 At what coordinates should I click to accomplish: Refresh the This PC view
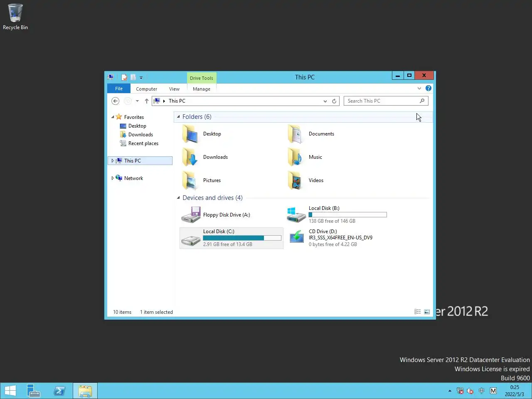tap(334, 101)
